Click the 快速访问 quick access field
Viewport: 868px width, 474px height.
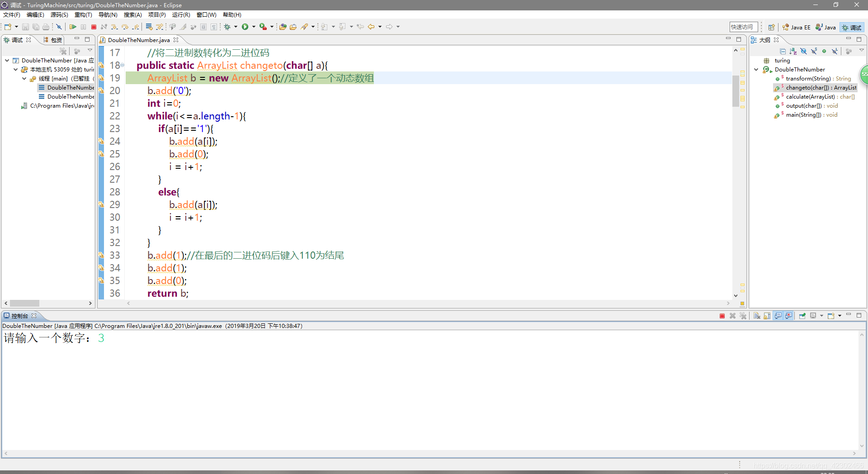click(x=744, y=27)
